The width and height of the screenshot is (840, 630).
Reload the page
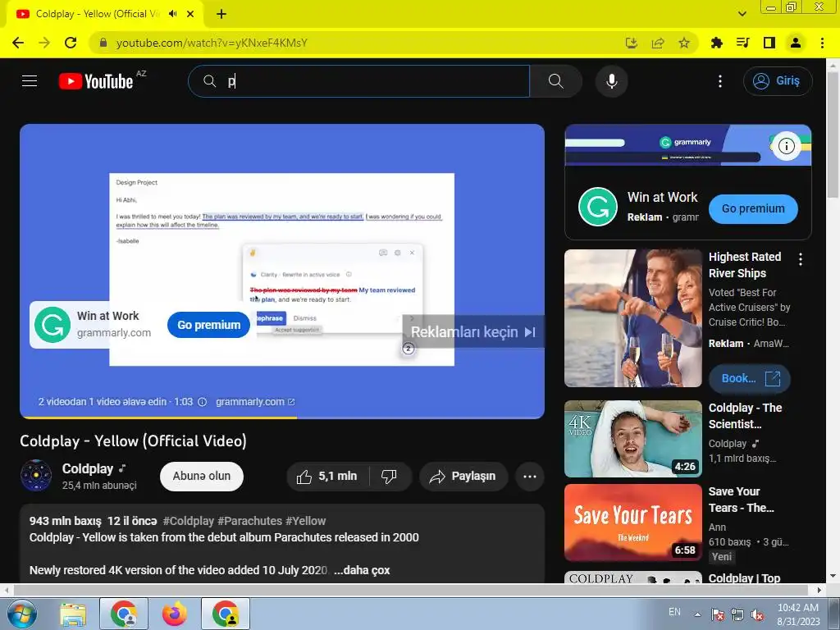tap(71, 43)
